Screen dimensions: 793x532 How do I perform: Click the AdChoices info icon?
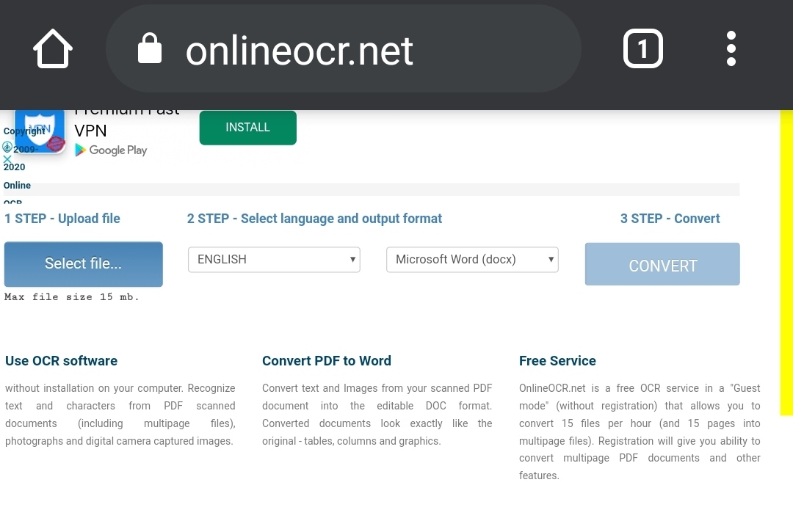tap(7, 147)
